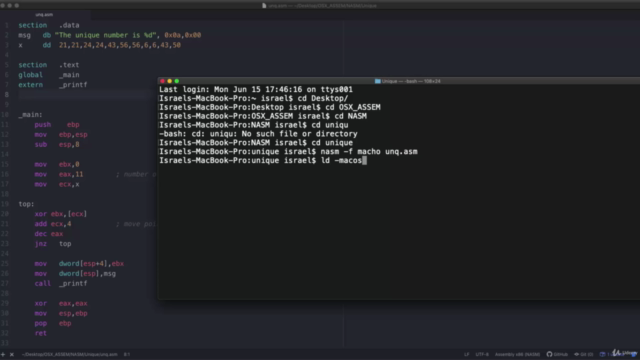
Task: Select the unq.asm editor tab
Action: (44, 15)
